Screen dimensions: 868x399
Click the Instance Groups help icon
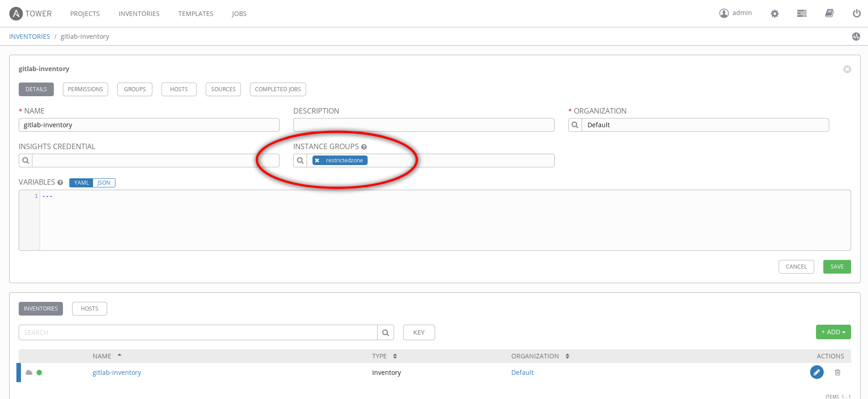[364, 147]
